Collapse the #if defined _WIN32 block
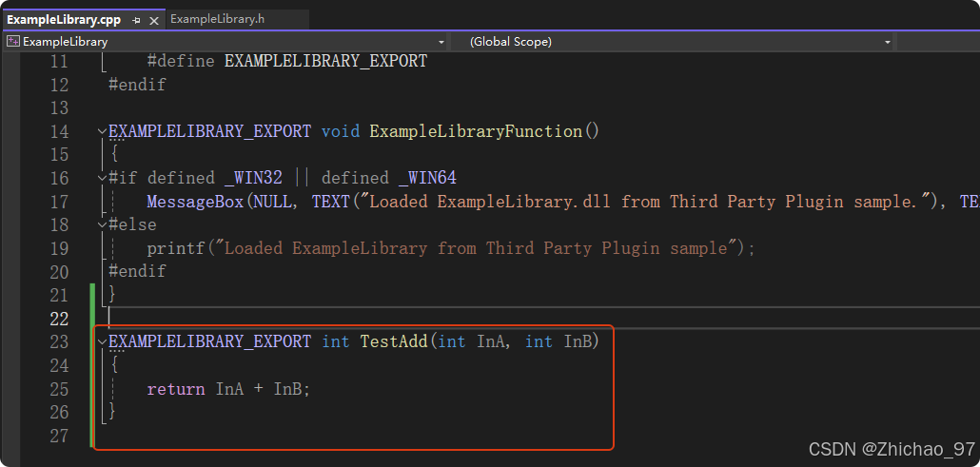Viewport: 980px width, 467px height. point(102,178)
